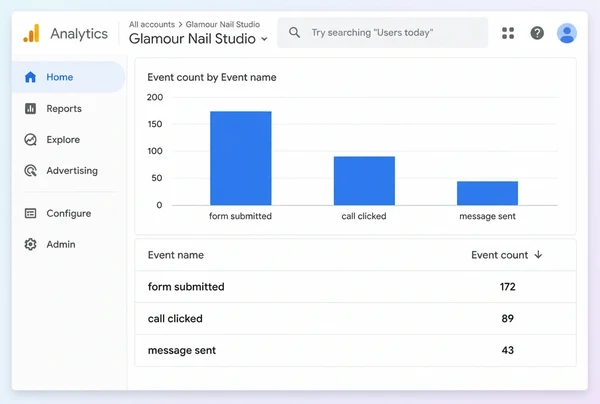Viewport: 600px width, 404px height.
Task: Click the value 89 in the table
Action: click(507, 318)
